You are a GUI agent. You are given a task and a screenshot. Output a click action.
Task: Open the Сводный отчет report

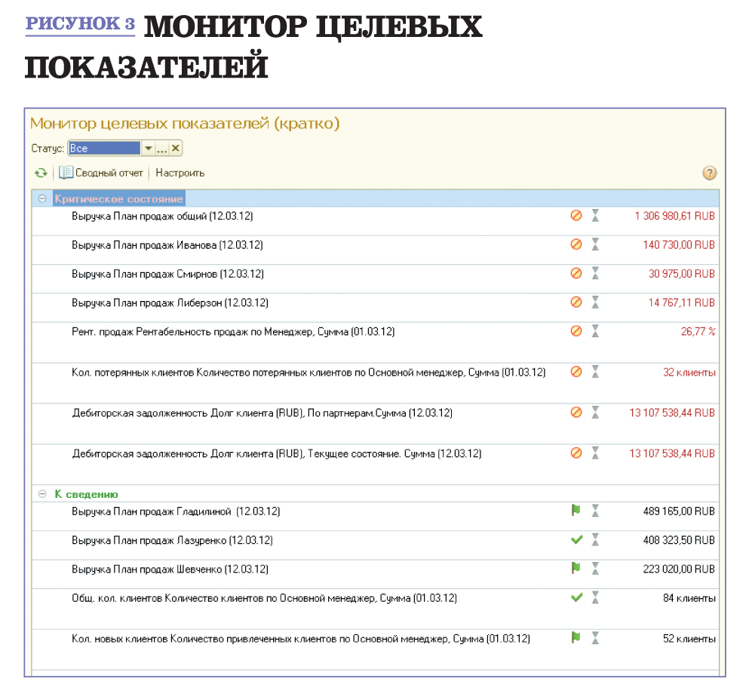pyautogui.click(x=101, y=173)
